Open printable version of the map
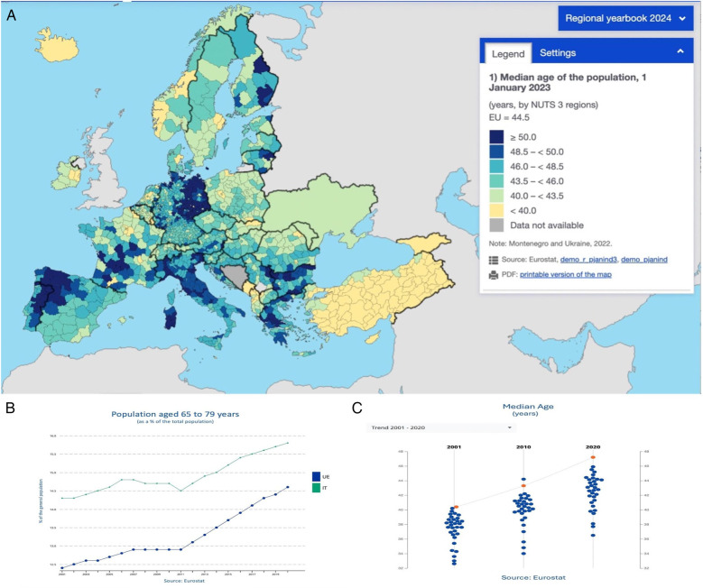The height and width of the screenshot is (588, 703). 565,274
